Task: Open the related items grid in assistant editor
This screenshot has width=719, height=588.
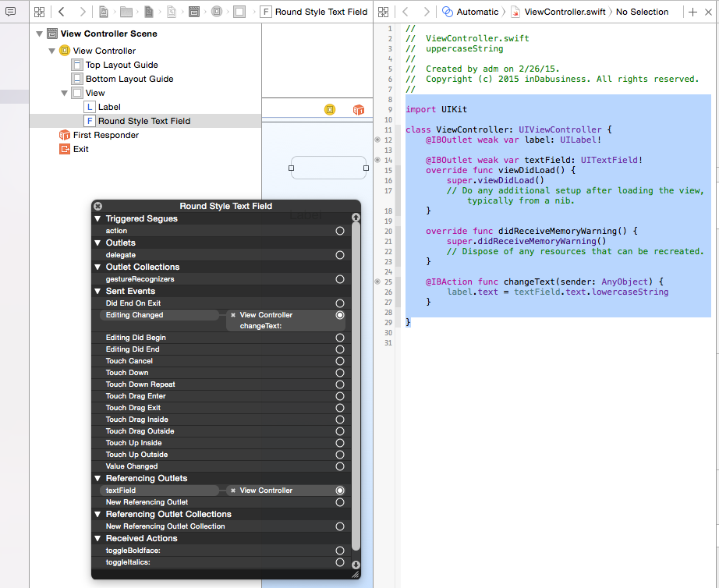Action: (382, 12)
